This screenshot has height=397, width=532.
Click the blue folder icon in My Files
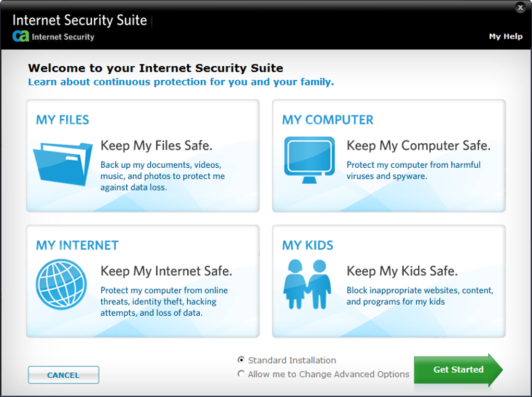tap(63, 163)
